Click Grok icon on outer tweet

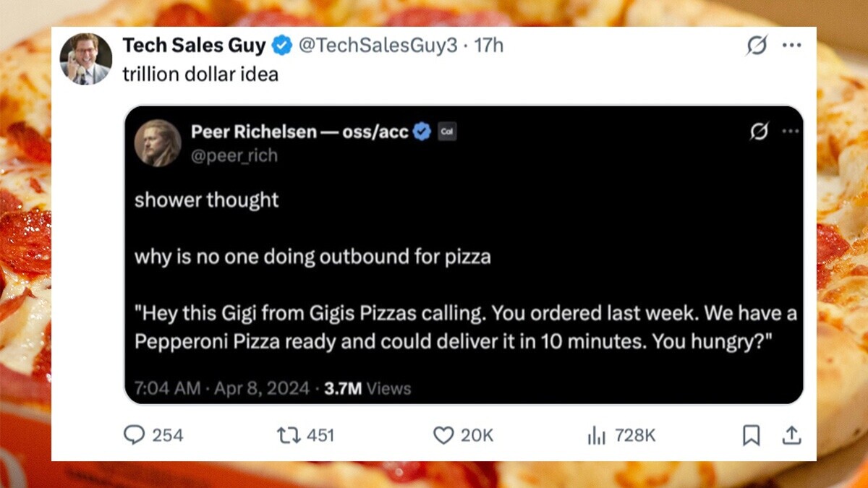coord(757,46)
